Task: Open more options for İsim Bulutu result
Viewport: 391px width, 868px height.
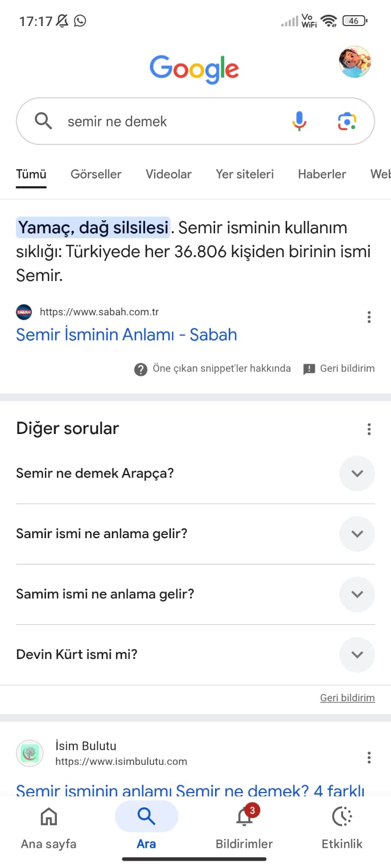Action: click(369, 758)
